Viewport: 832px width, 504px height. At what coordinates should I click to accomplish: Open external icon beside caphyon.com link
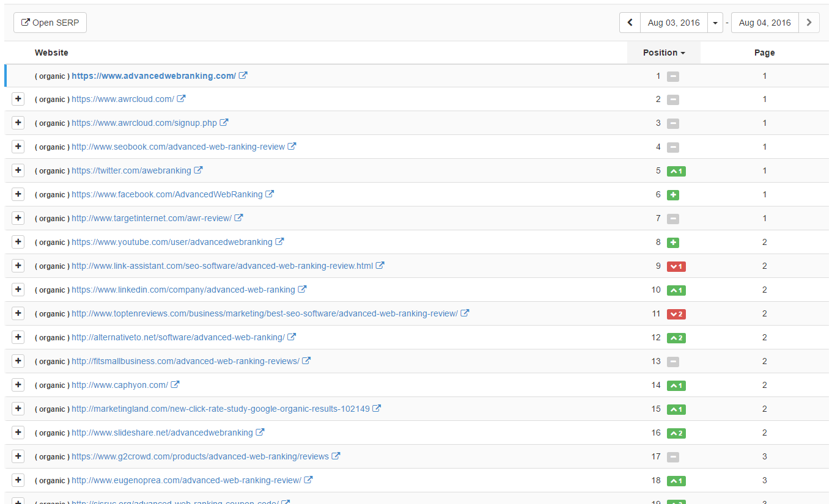175,384
